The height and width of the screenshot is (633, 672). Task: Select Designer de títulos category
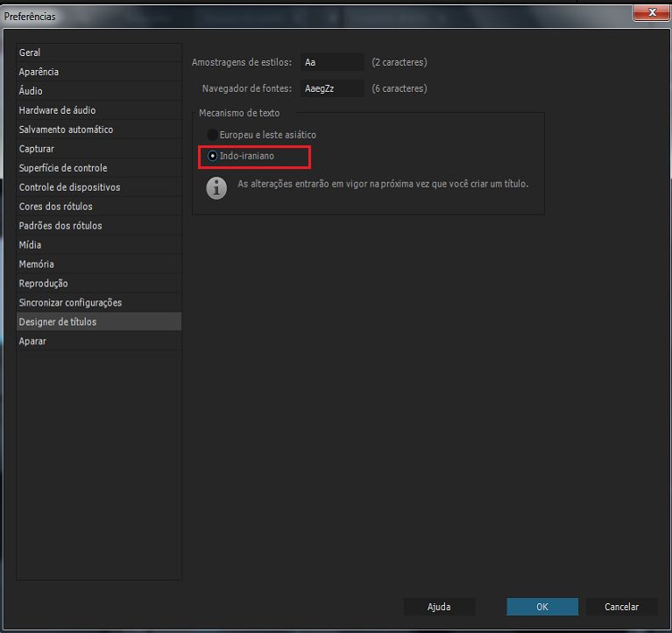(x=99, y=321)
